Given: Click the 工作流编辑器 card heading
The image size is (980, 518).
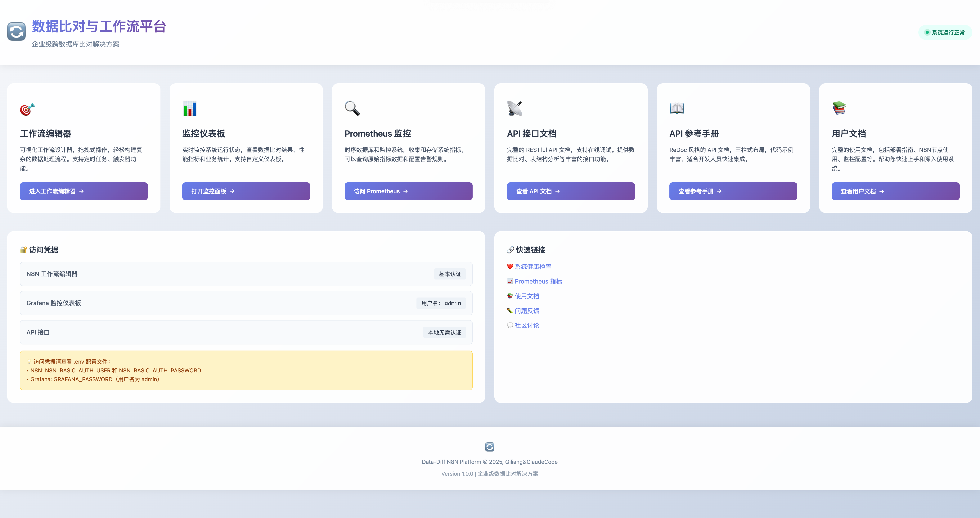Looking at the screenshot, I should (x=46, y=134).
